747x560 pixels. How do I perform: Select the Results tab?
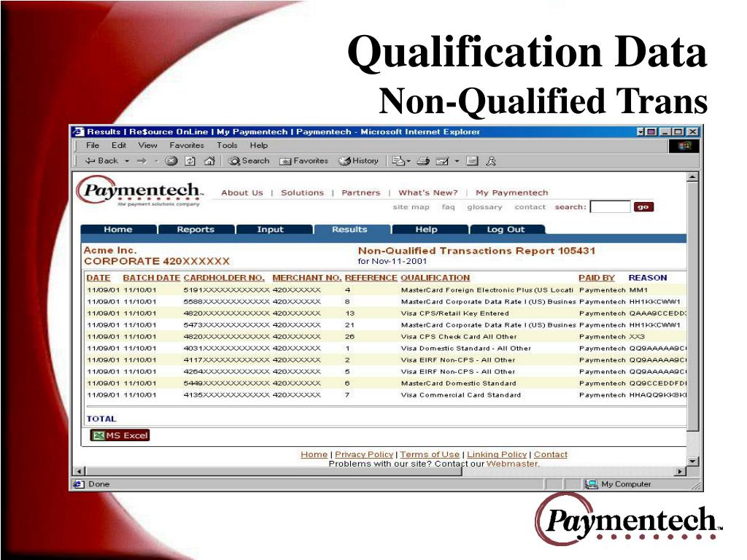pyautogui.click(x=349, y=230)
